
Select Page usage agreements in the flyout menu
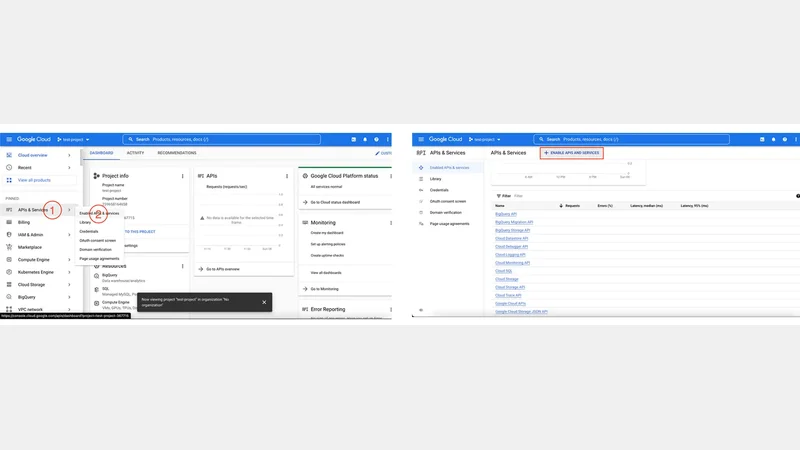point(99,259)
